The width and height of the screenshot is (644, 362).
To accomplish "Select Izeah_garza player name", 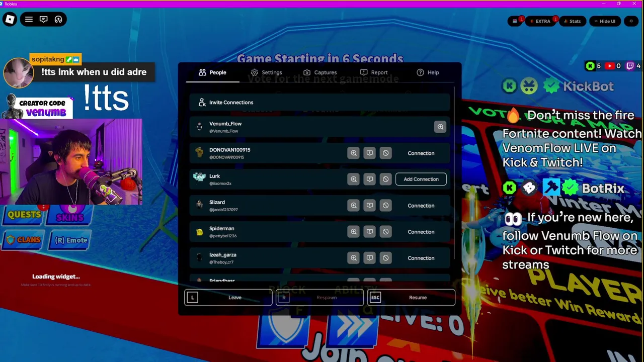I will click(222, 255).
